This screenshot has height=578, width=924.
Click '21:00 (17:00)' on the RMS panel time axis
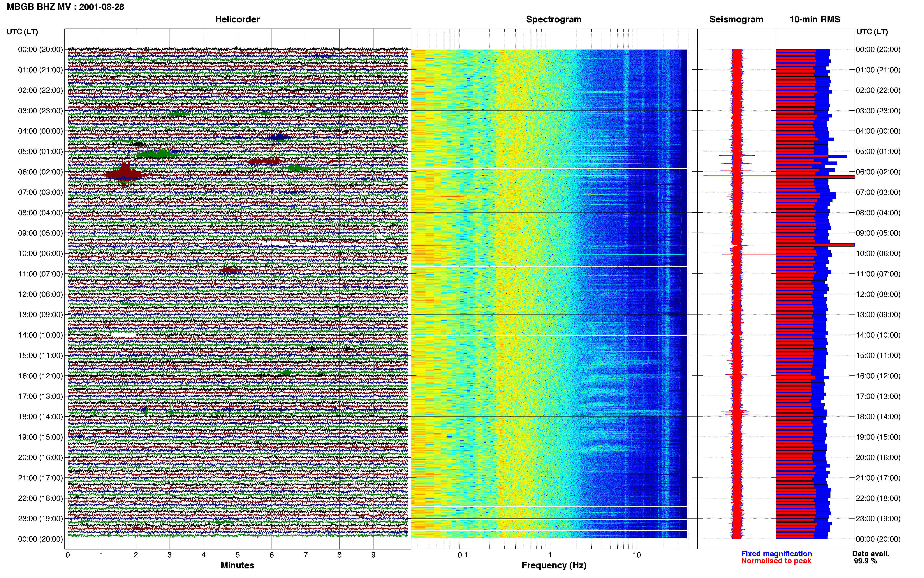(x=878, y=478)
